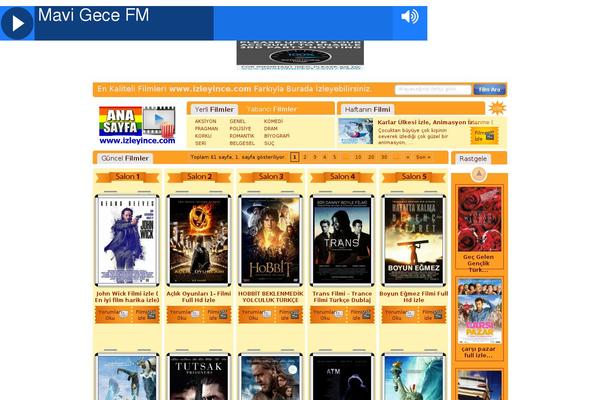The width and height of the screenshot is (600, 400).
Task: Open the Hobbit poster in Salon 3
Action: pos(270,240)
